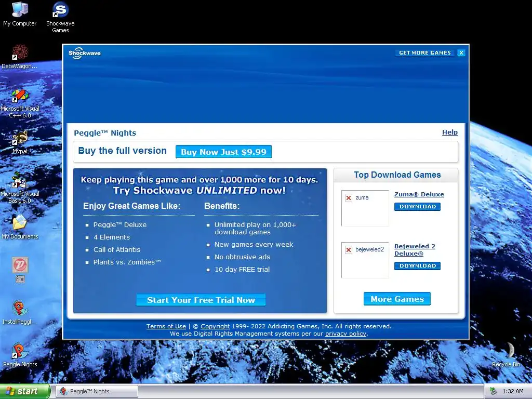Select Microsoft Visual Basic 6.0 desktop icon
This screenshot has width=532, height=399.
[x=20, y=188]
